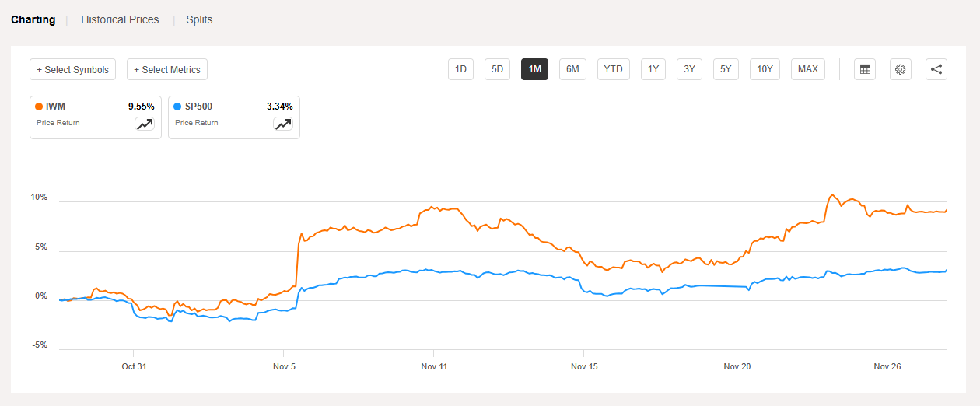Show the MAX time range

pyautogui.click(x=808, y=69)
